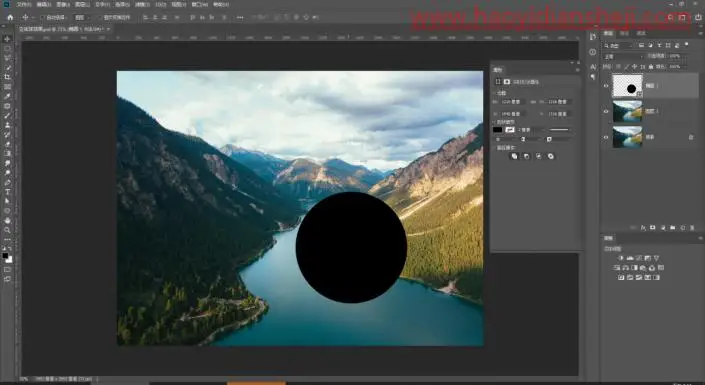This screenshot has height=385, width=705.
Task: Add a Photo Filter adjustment
Action: click(643, 268)
